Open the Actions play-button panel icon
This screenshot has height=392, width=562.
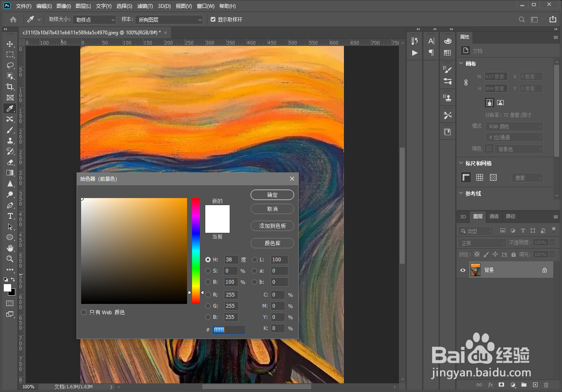pos(415,53)
